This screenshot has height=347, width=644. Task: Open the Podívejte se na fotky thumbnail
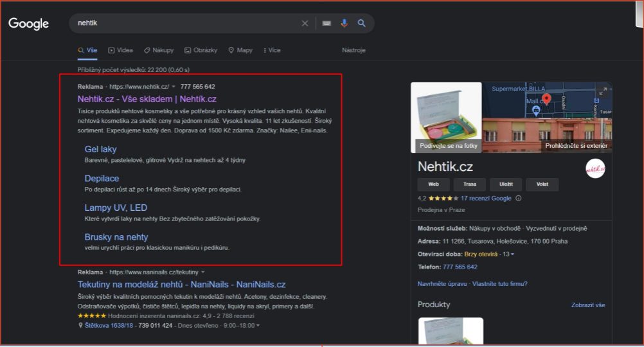coord(446,117)
